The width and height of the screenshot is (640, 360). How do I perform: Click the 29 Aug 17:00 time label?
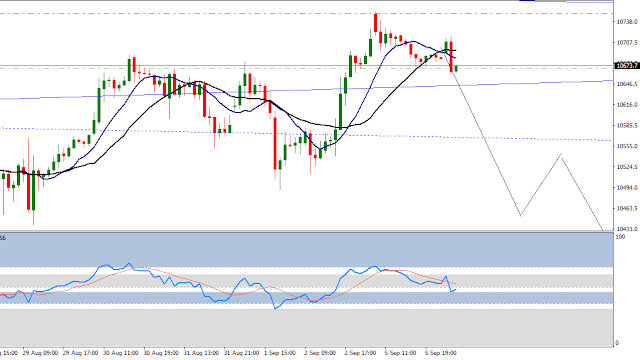coord(80,353)
